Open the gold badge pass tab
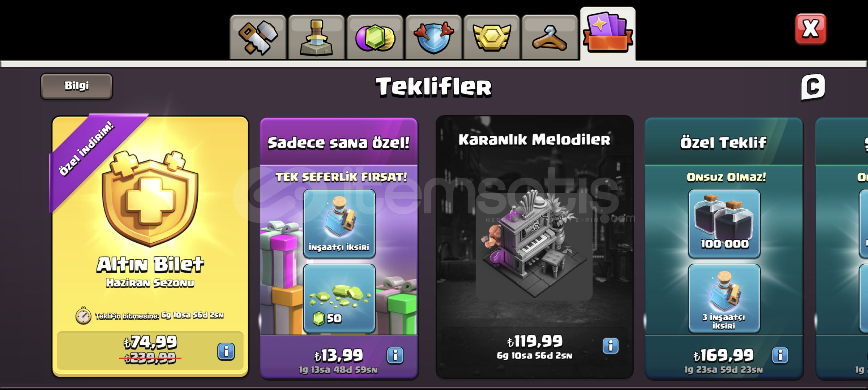 coord(492,38)
